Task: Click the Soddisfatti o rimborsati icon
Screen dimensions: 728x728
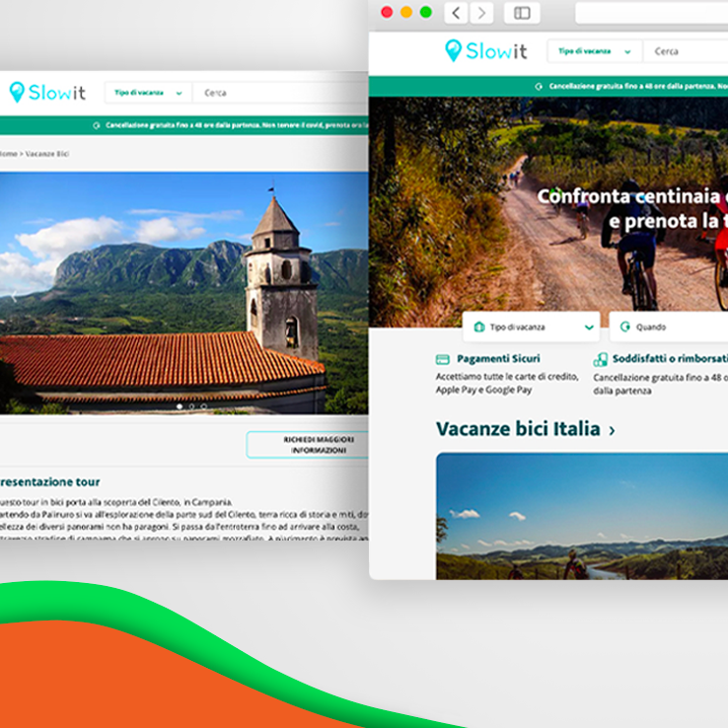Action: point(601,359)
